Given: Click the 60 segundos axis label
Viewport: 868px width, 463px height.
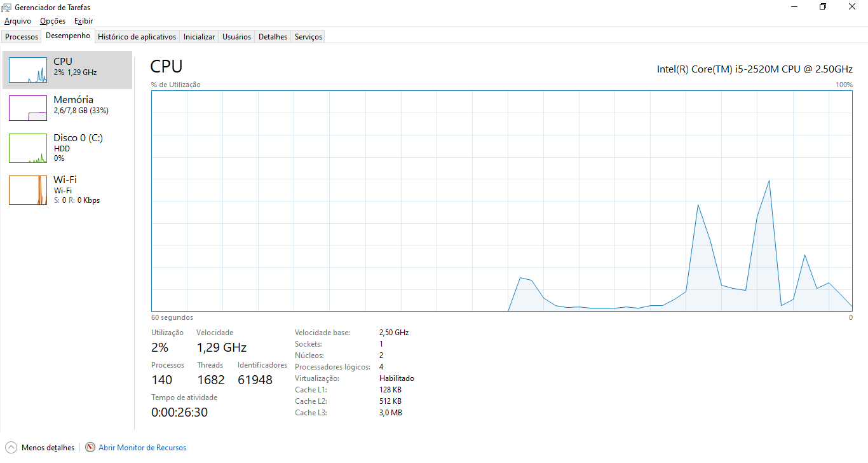Looking at the screenshot, I should coord(172,317).
